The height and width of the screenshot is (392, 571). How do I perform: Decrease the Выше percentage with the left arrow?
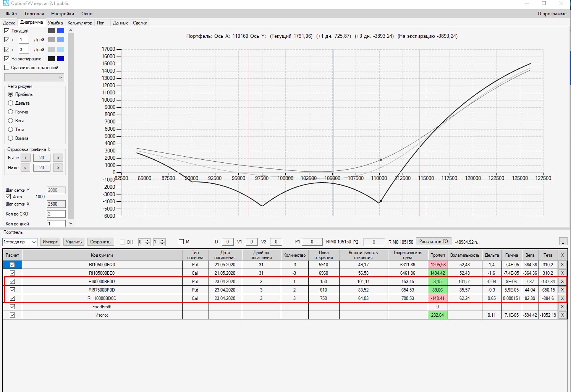(26, 158)
